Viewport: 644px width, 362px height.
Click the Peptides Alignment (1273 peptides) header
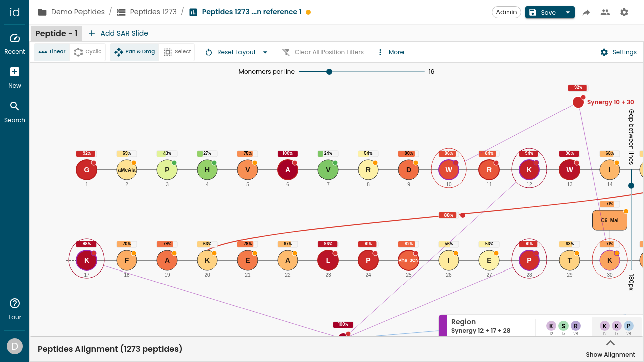tap(110, 349)
